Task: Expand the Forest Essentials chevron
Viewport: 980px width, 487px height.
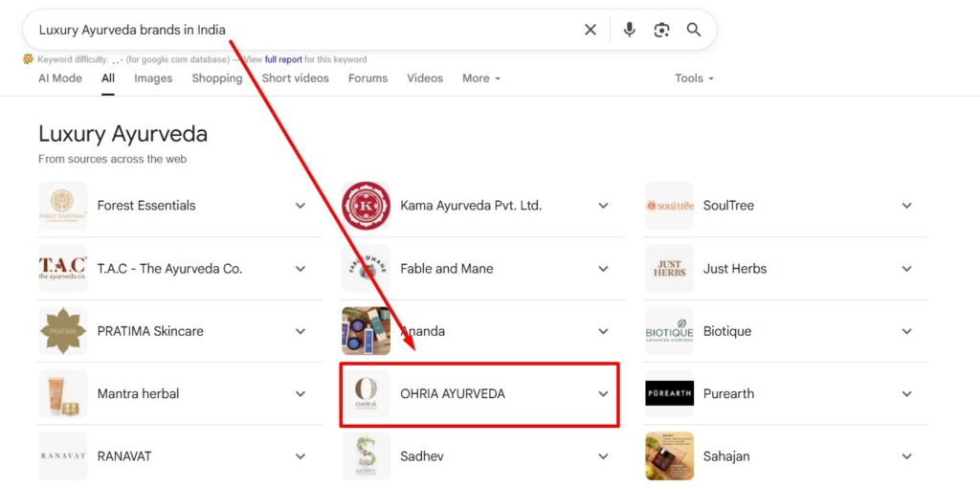Action: (301, 206)
